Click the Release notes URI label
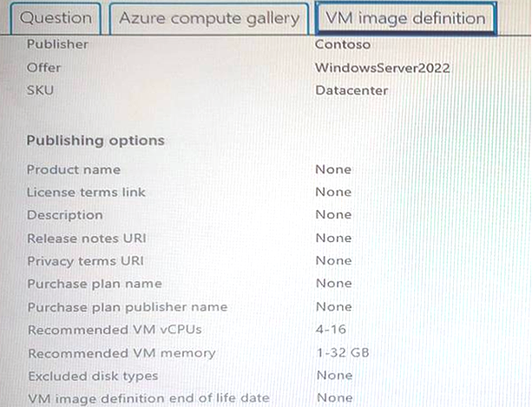 (87, 238)
